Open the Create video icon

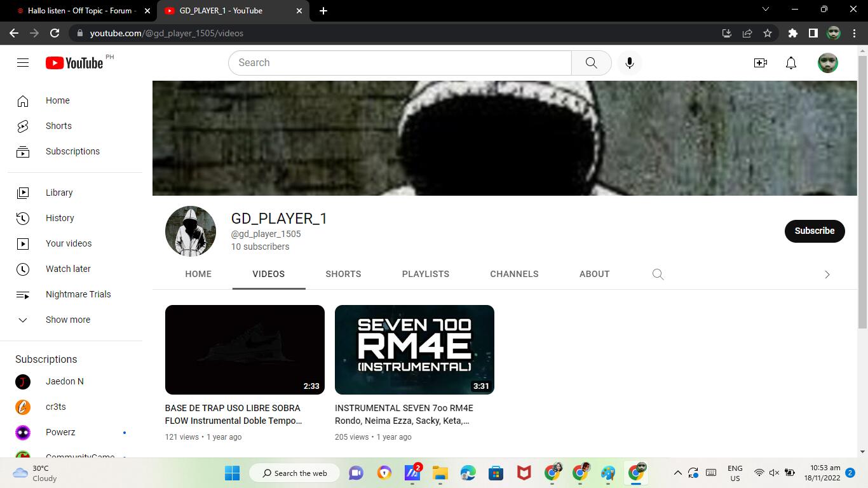760,63
